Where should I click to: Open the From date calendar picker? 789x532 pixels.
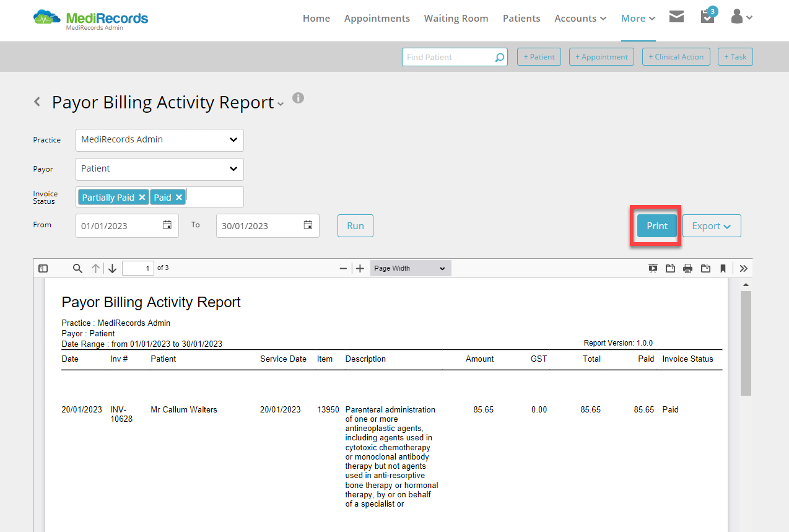[167, 225]
